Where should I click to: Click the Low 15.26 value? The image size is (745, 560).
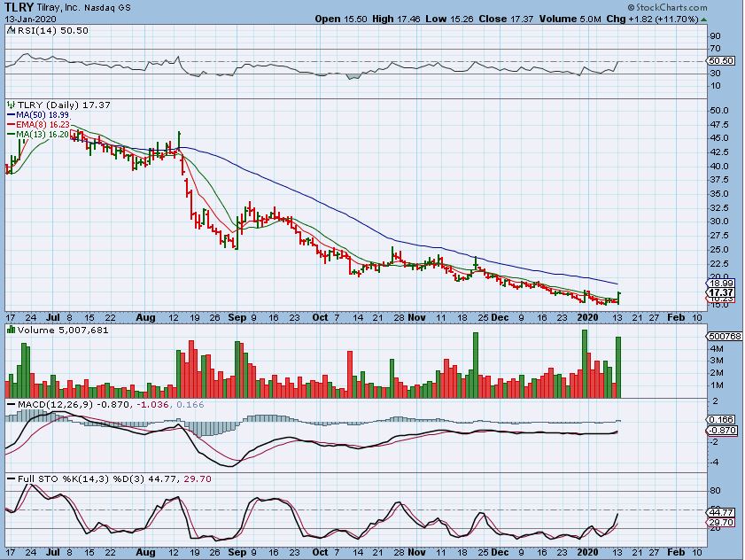[x=449, y=19]
